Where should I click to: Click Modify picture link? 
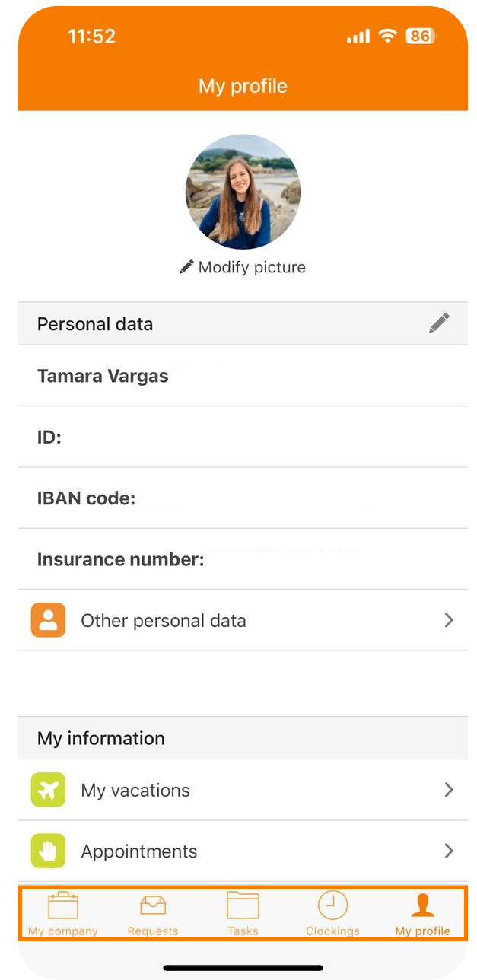point(243,267)
